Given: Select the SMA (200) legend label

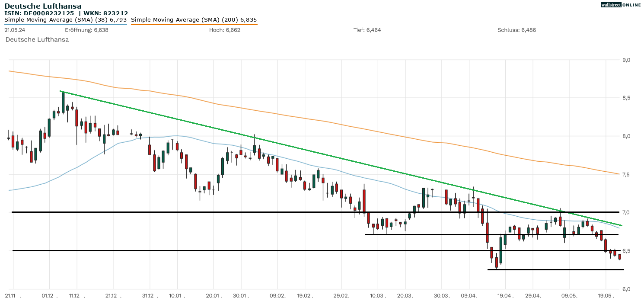Looking at the screenshot, I should coord(194,19).
